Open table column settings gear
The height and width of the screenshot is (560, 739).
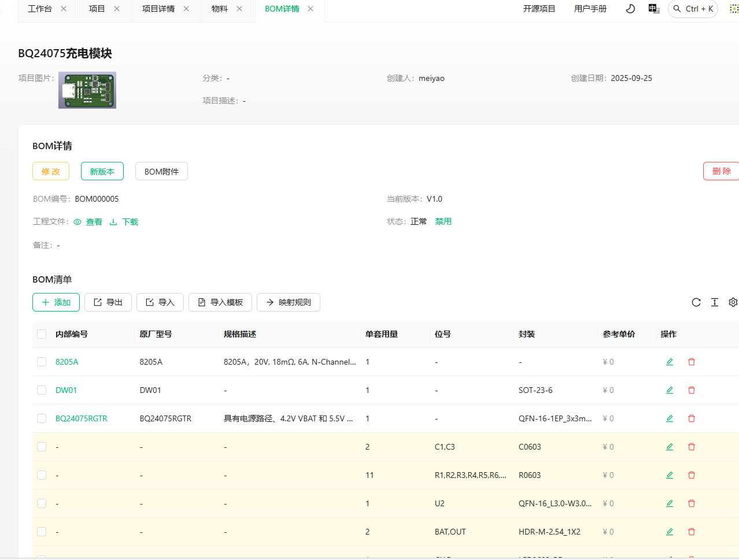click(733, 302)
